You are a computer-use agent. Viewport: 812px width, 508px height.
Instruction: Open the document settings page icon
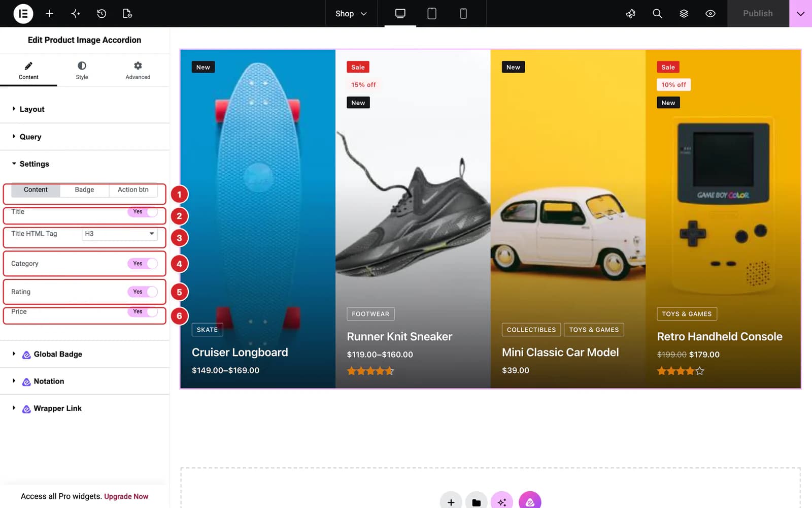[127, 14]
